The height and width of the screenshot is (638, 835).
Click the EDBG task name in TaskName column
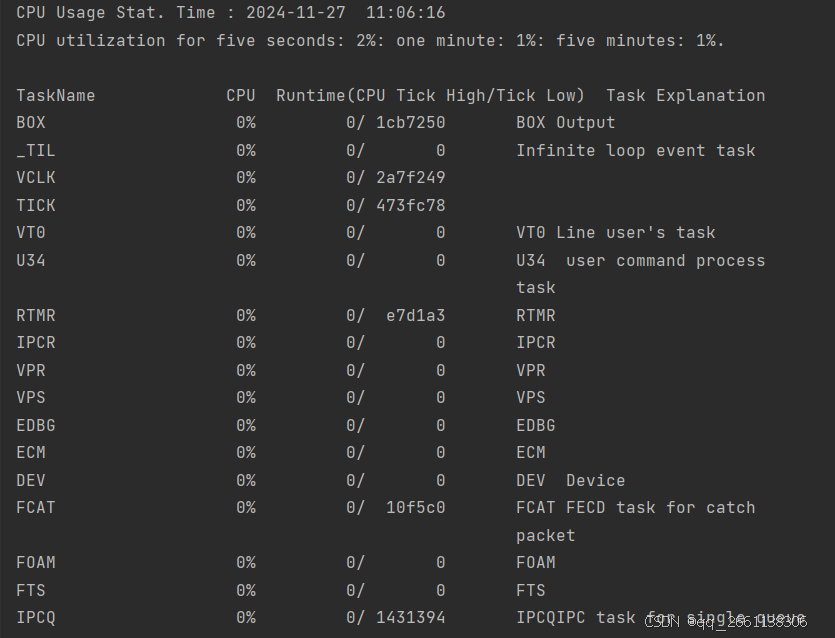(x=36, y=426)
